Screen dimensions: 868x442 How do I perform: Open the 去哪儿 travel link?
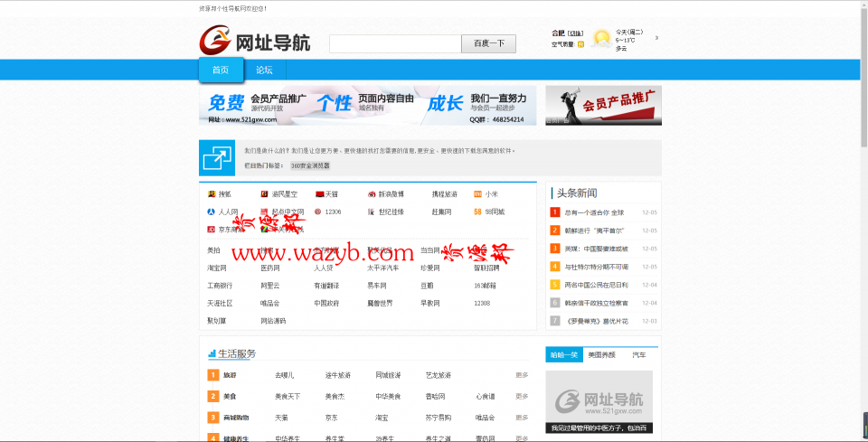click(285, 375)
